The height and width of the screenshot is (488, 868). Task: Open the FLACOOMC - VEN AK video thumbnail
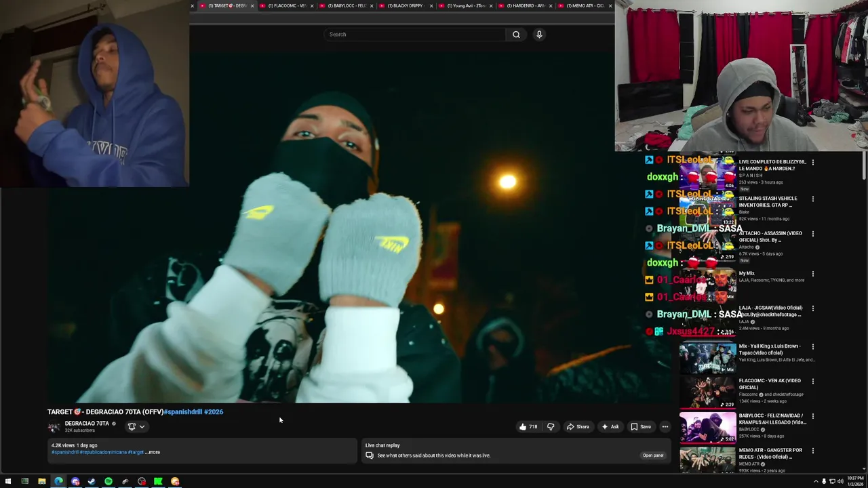tap(707, 392)
